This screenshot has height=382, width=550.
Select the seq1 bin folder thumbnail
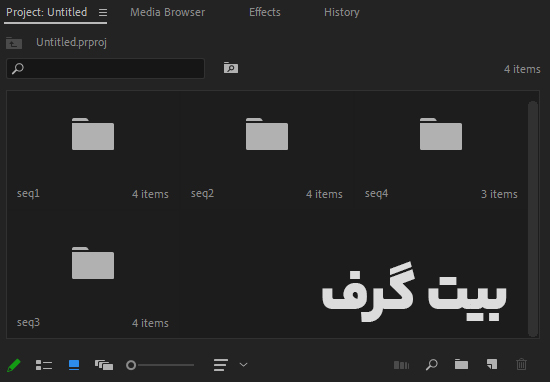pyautogui.click(x=93, y=134)
